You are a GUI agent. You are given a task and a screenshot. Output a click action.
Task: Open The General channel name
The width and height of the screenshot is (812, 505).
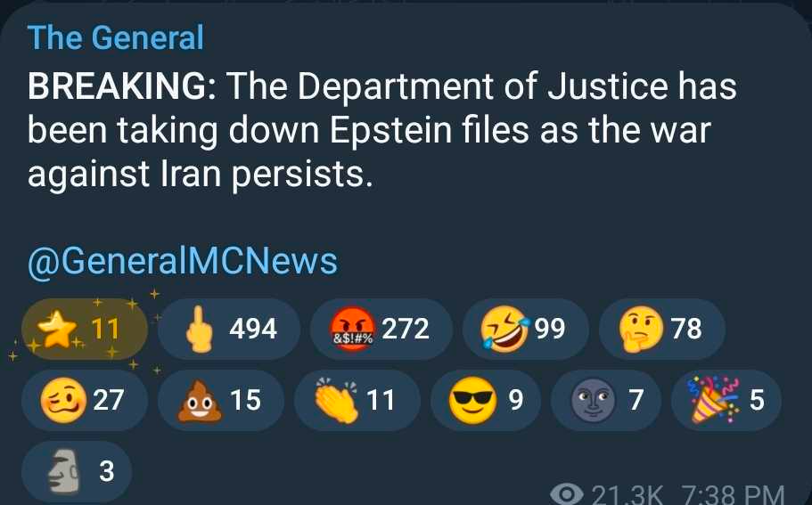click(115, 37)
